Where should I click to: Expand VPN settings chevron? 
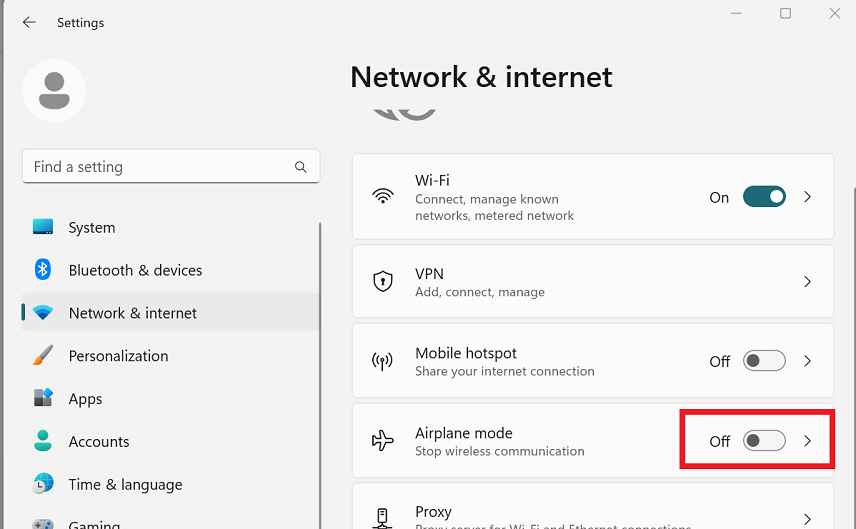(807, 281)
